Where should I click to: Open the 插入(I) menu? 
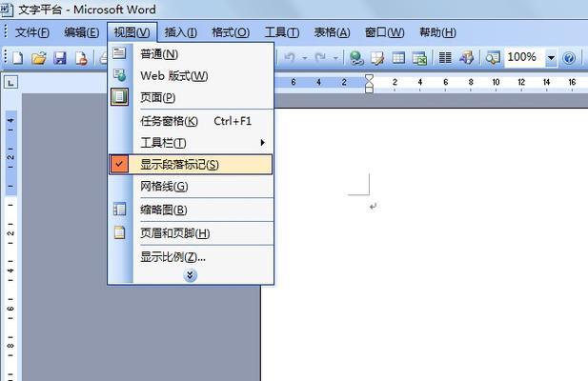pos(180,32)
